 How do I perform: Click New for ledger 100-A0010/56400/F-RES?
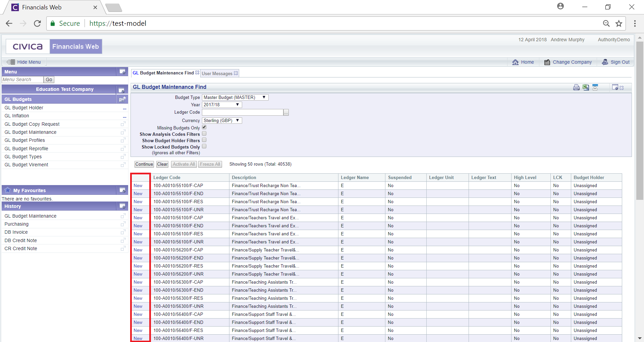tap(138, 330)
